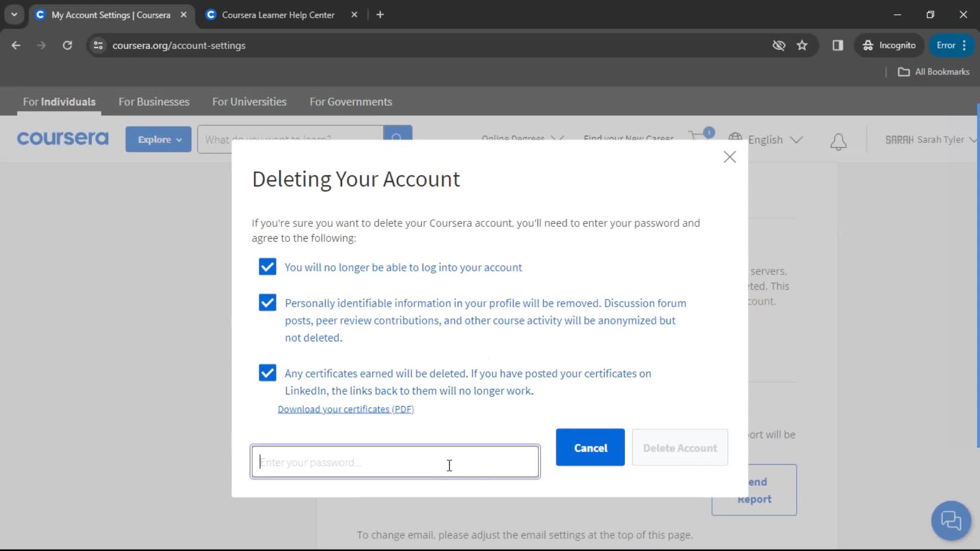Uncheck the personally identifiable information checkbox
Image resolution: width=980 pixels, height=551 pixels.
(x=267, y=303)
